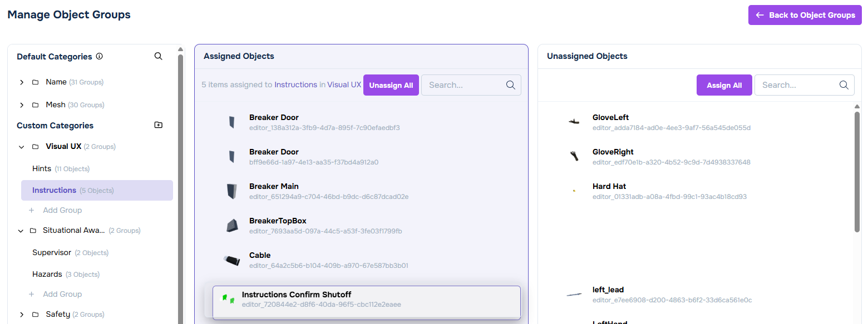Click Add Group under Visual UX

[62, 210]
